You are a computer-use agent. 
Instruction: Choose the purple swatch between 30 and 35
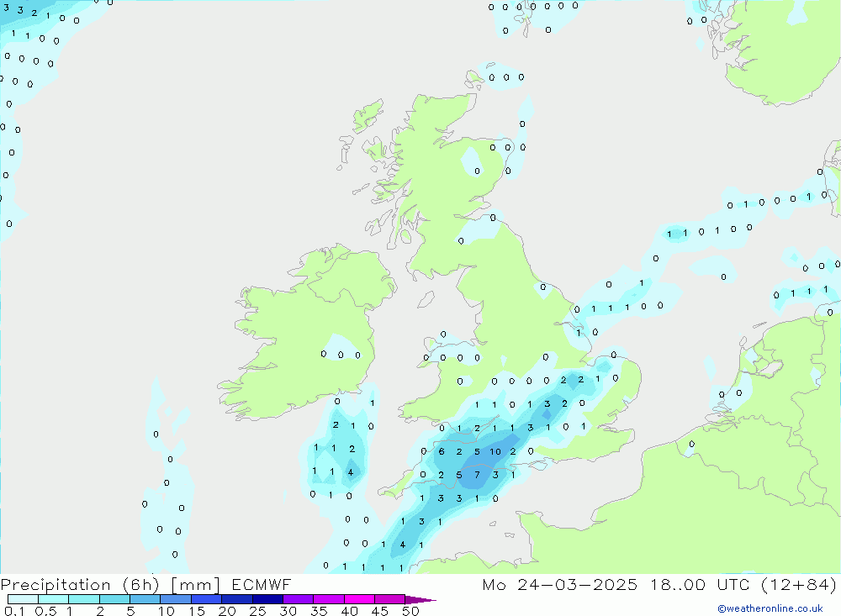click(299, 599)
